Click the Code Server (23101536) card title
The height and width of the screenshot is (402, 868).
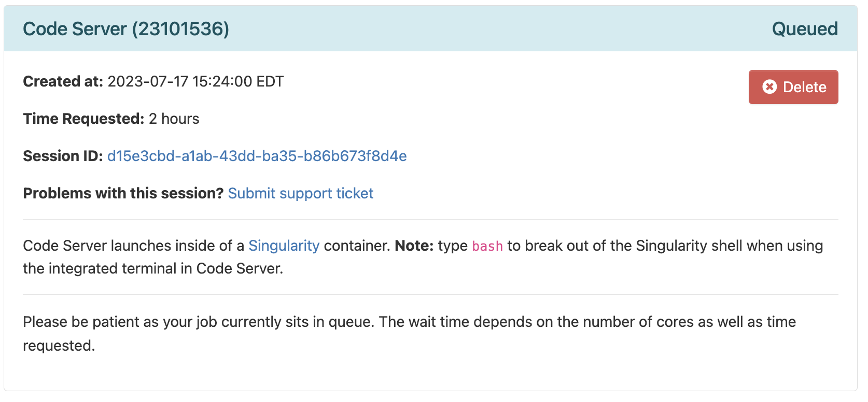pos(126,29)
